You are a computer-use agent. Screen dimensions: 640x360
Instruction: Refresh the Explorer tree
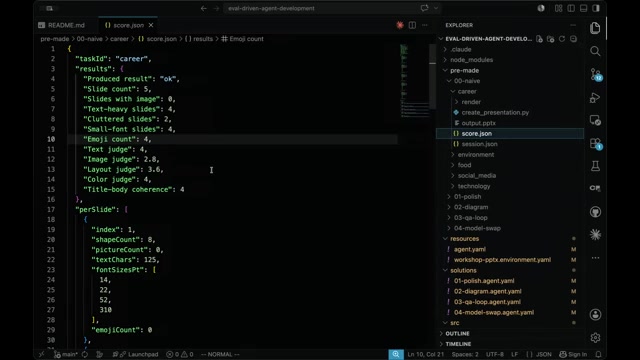pos(562,39)
